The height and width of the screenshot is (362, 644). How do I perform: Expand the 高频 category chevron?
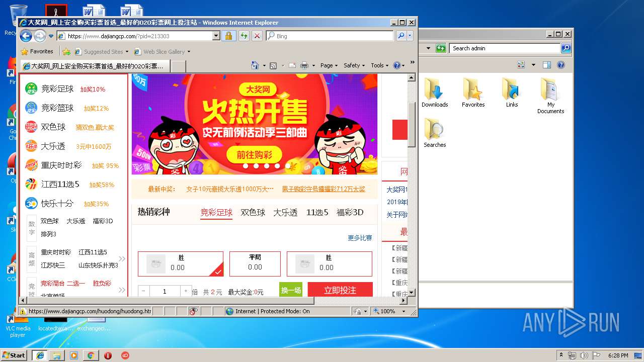[122, 259]
